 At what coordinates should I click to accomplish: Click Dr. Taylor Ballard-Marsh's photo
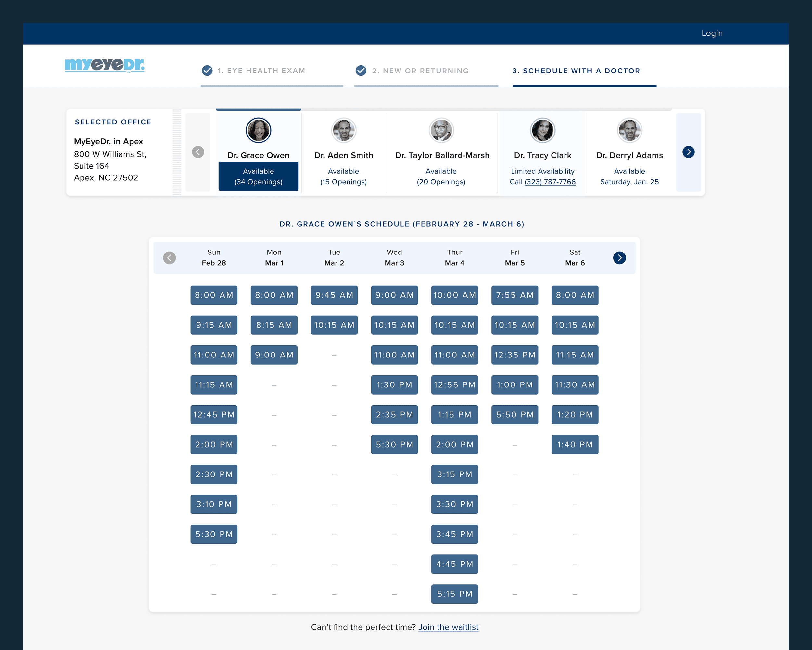(441, 130)
